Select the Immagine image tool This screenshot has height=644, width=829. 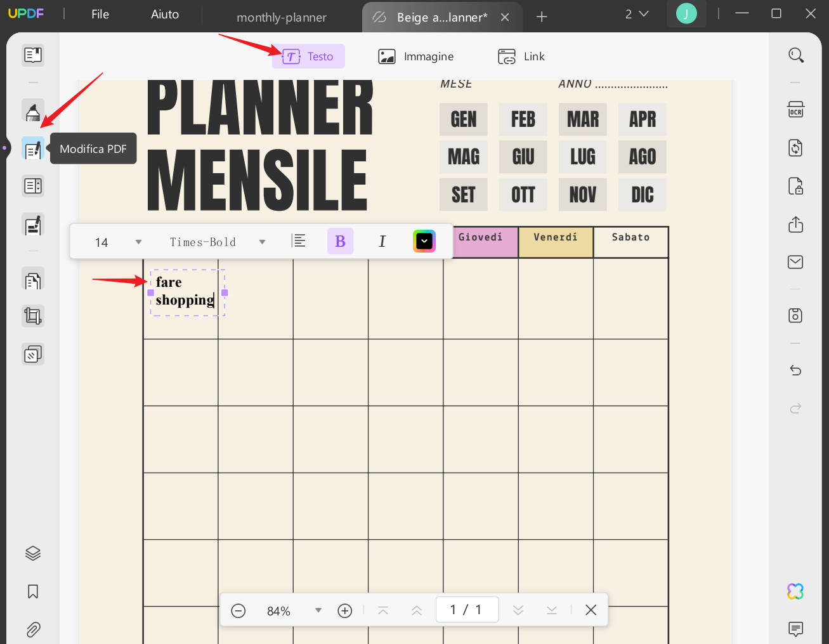pyautogui.click(x=416, y=56)
